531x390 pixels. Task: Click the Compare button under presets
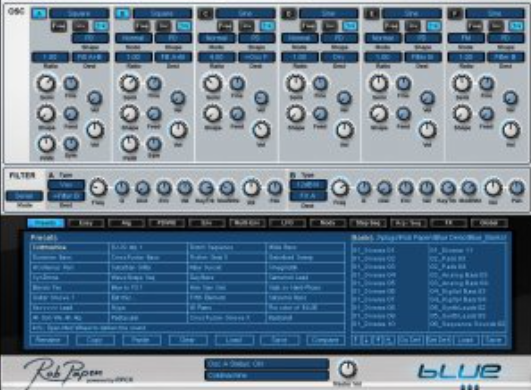(325, 340)
